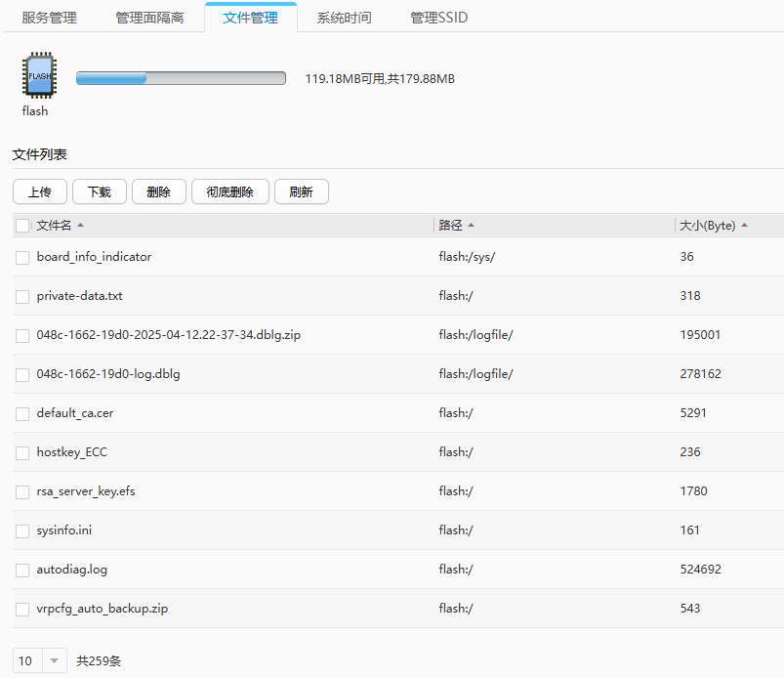Select the 管理面隔离 tab
This screenshot has width=784, height=678.
149,18
